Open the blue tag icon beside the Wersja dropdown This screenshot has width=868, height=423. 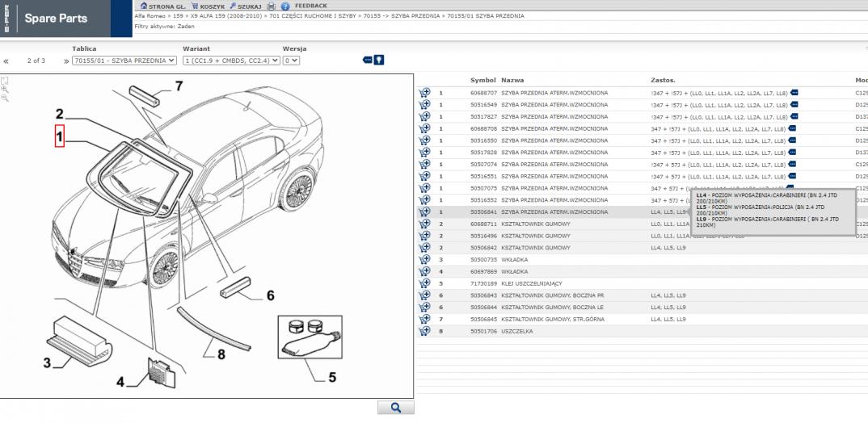[x=368, y=60]
